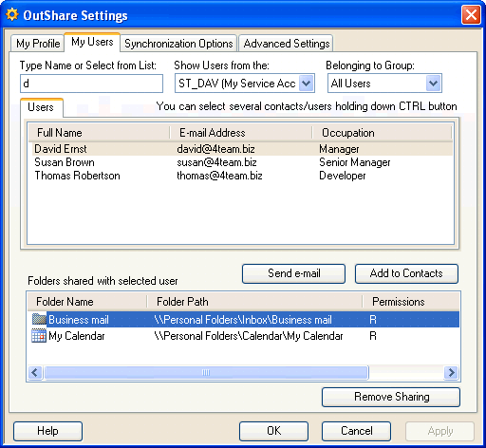The height and width of the screenshot is (448, 486).
Task: Expand the Show Users from dropdown arrow
Action: (x=306, y=84)
